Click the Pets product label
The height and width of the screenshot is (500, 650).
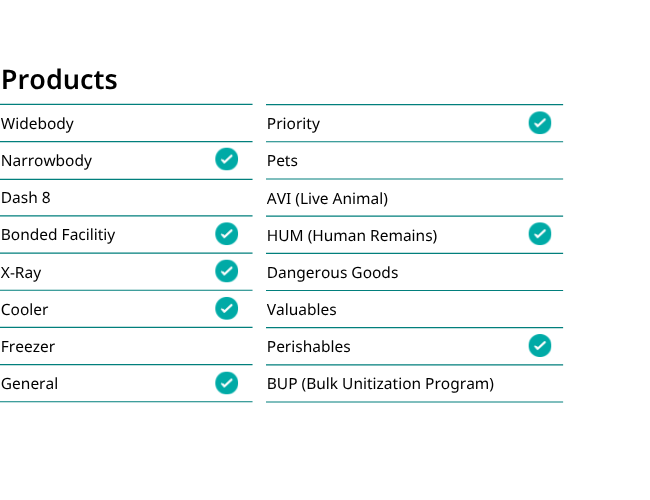click(282, 161)
